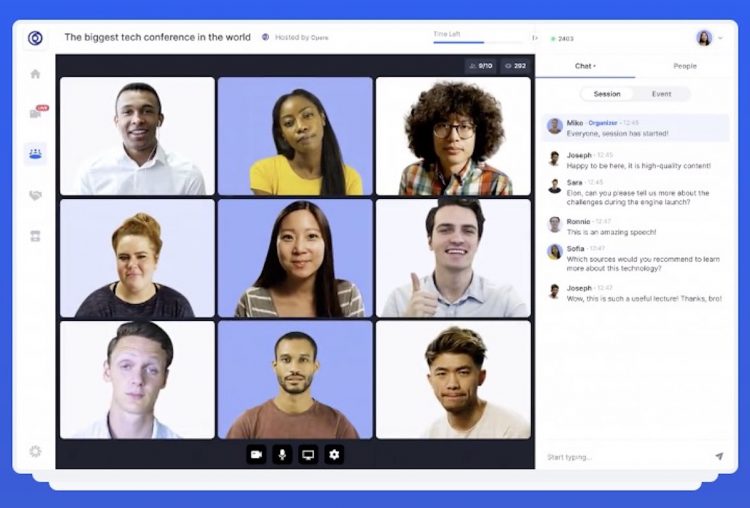Click the send message arrow icon
This screenshot has width=750, height=508.
coord(718,456)
